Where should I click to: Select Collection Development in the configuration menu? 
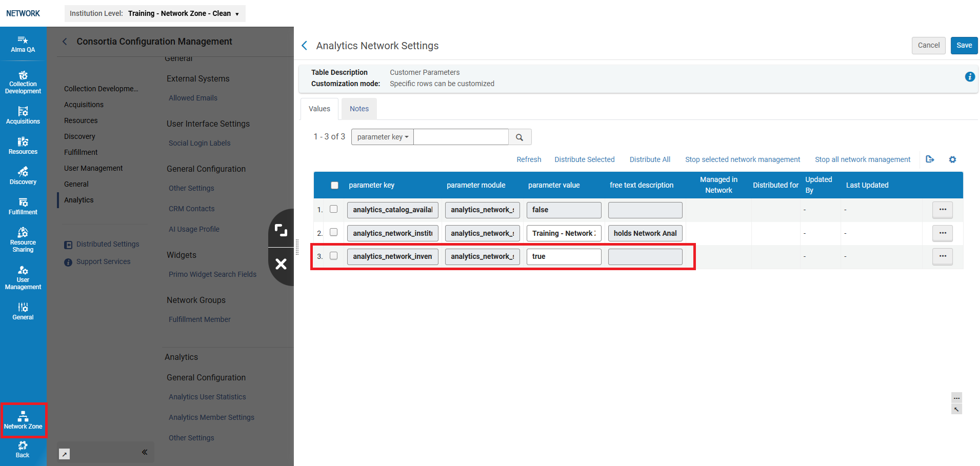click(x=101, y=89)
